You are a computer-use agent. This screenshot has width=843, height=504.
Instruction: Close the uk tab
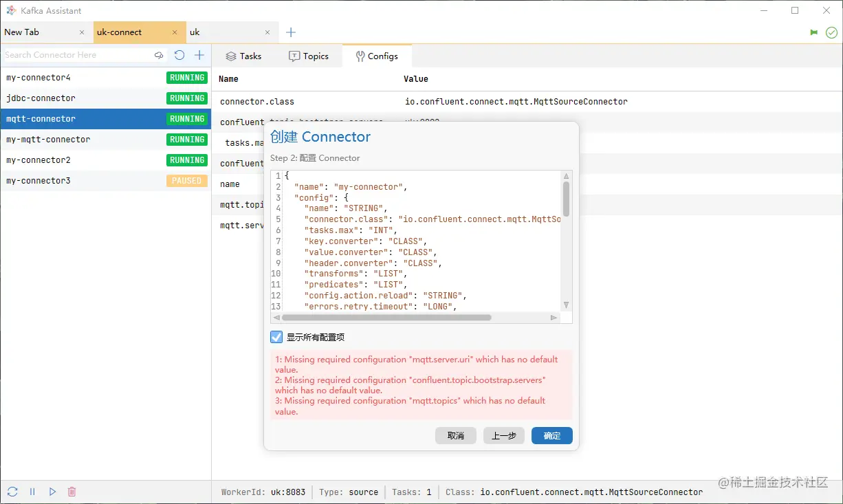pos(268,32)
